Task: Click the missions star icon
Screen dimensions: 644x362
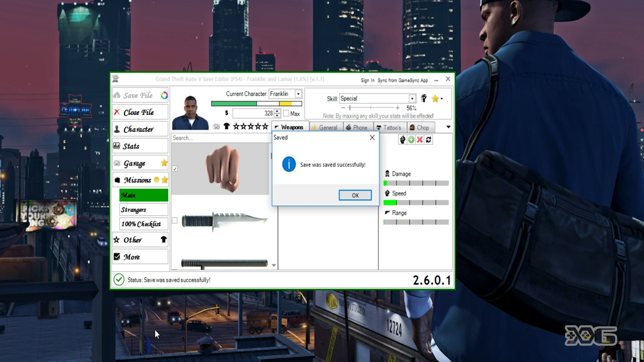Action: pyautogui.click(x=165, y=179)
